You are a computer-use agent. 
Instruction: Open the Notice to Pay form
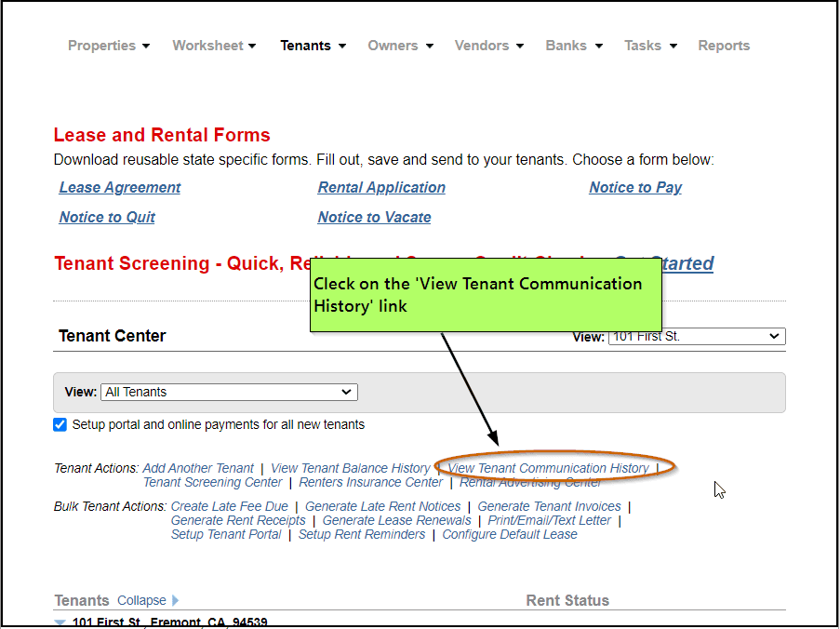(x=635, y=188)
